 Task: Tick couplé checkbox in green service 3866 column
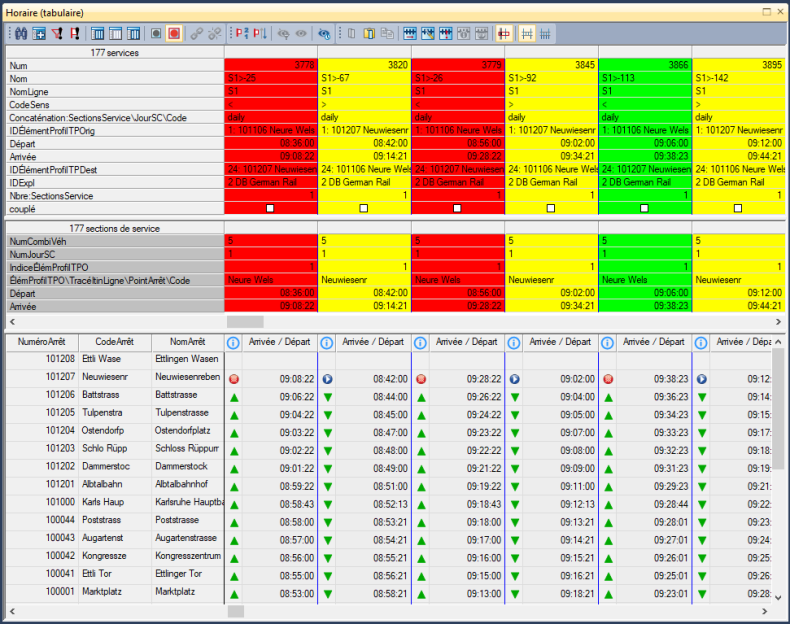(x=645, y=208)
